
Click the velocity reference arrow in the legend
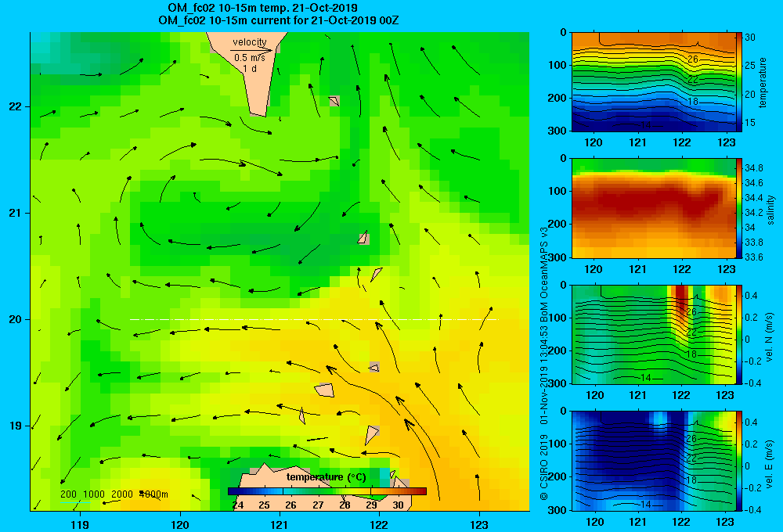tap(251, 50)
